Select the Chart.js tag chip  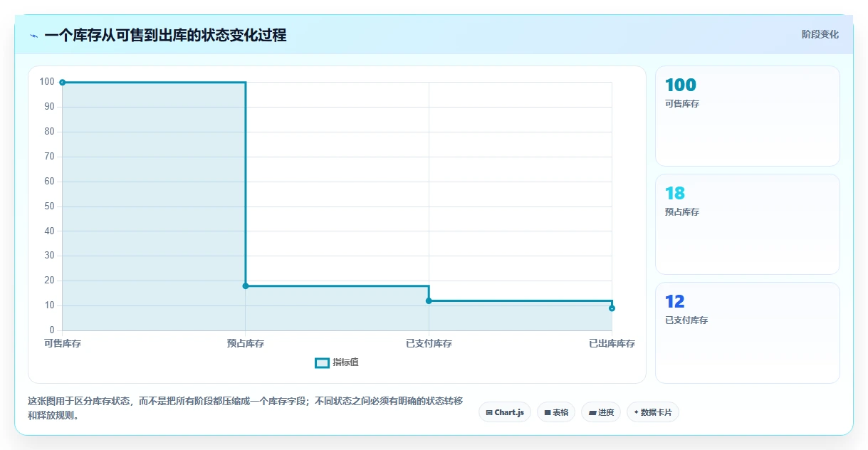(x=505, y=412)
